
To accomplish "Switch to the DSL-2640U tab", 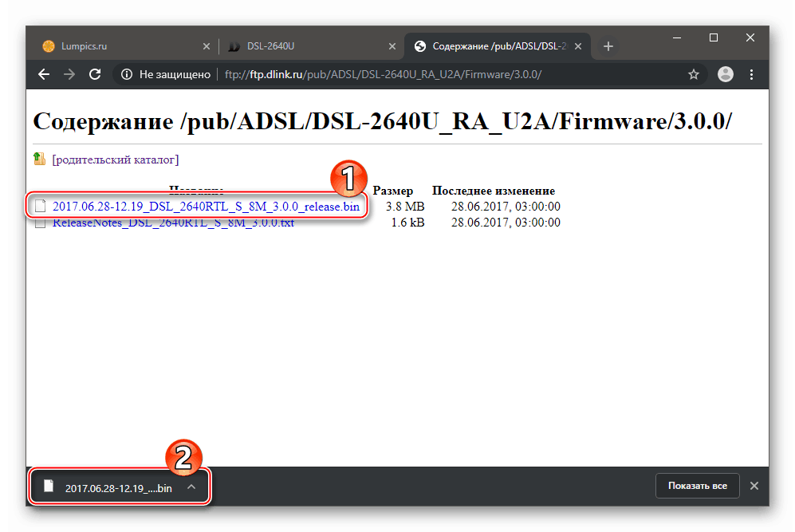I will (311, 46).
